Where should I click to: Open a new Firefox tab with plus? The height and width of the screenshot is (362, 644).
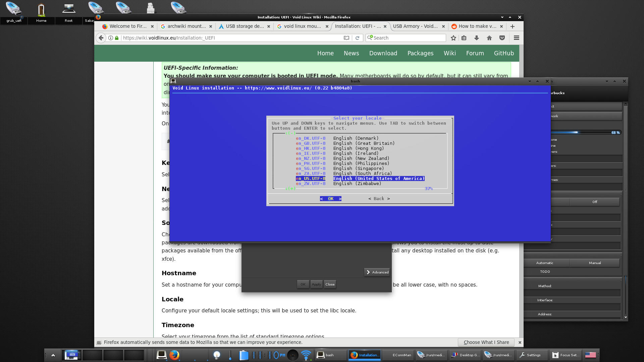(x=512, y=26)
